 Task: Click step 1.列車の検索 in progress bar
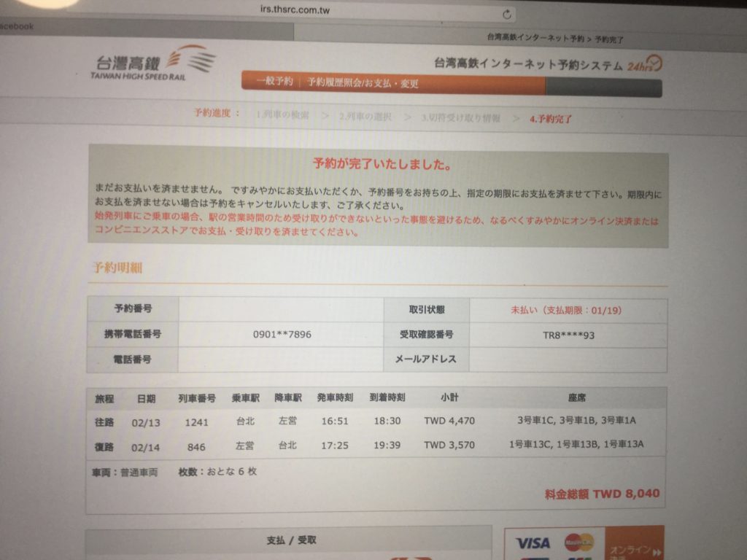click(x=282, y=116)
